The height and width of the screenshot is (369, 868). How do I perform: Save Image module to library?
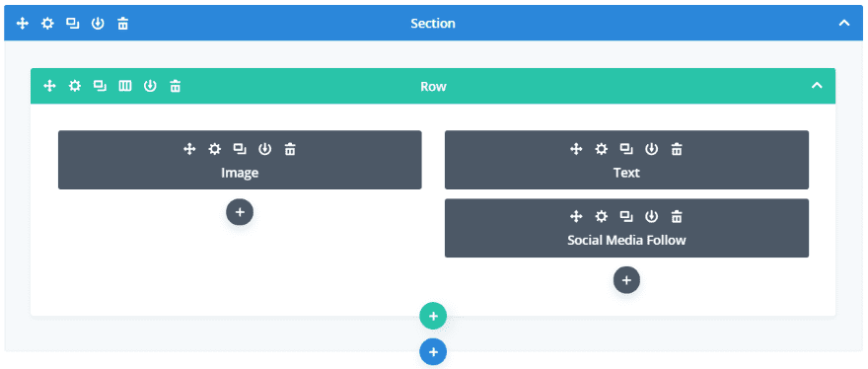[x=265, y=148]
